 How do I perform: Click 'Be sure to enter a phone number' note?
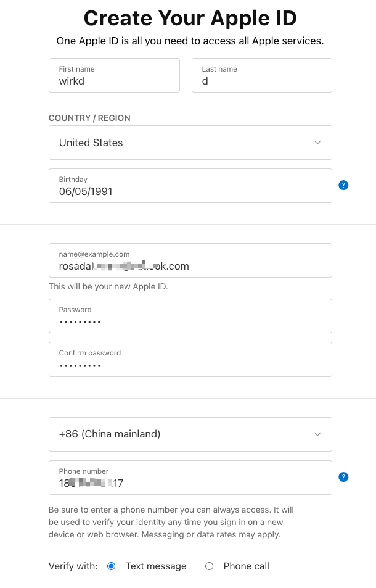tap(171, 522)
